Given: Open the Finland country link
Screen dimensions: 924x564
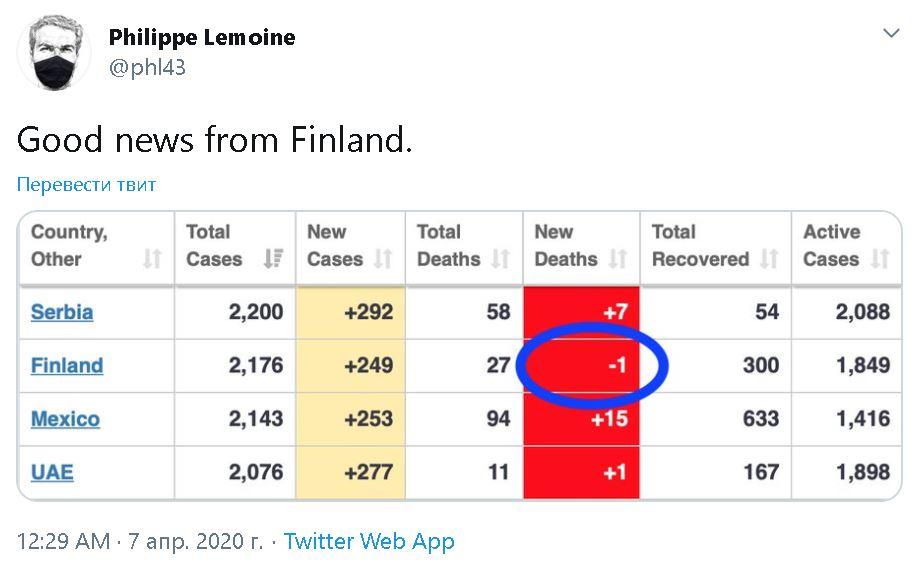Looking at the screenshot, I should pyautogui.click(x=67, y=365).
